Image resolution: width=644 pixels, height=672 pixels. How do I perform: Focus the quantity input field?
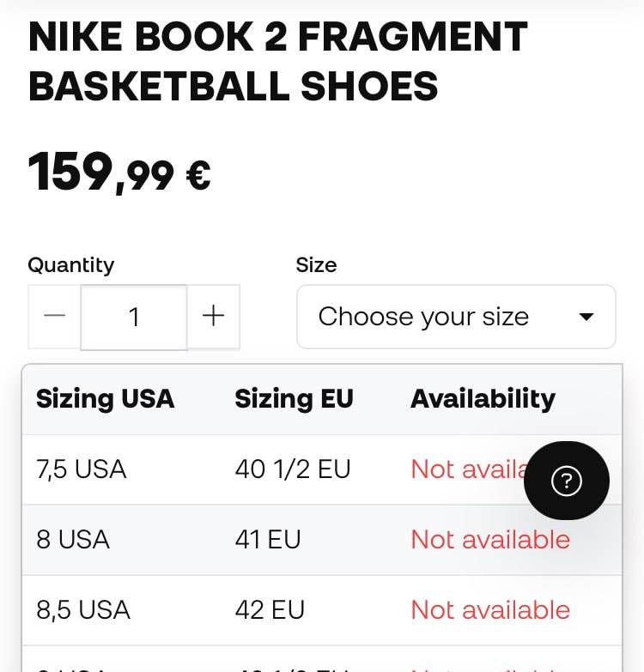(x=134, y=318)
